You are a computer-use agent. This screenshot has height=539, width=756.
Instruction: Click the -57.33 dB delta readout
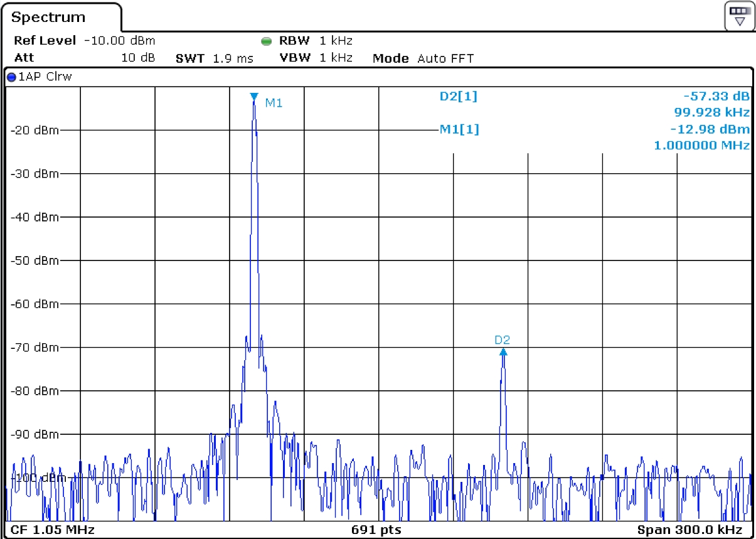click(717, 97)
